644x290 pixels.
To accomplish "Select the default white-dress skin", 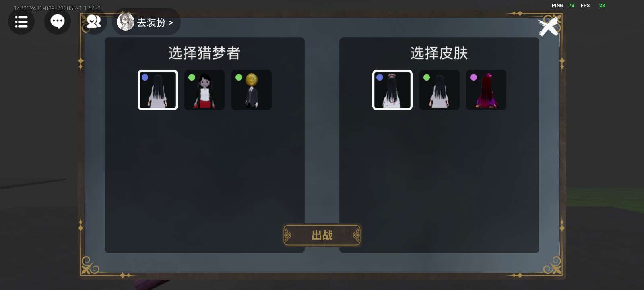I will (x=440, y=90).
